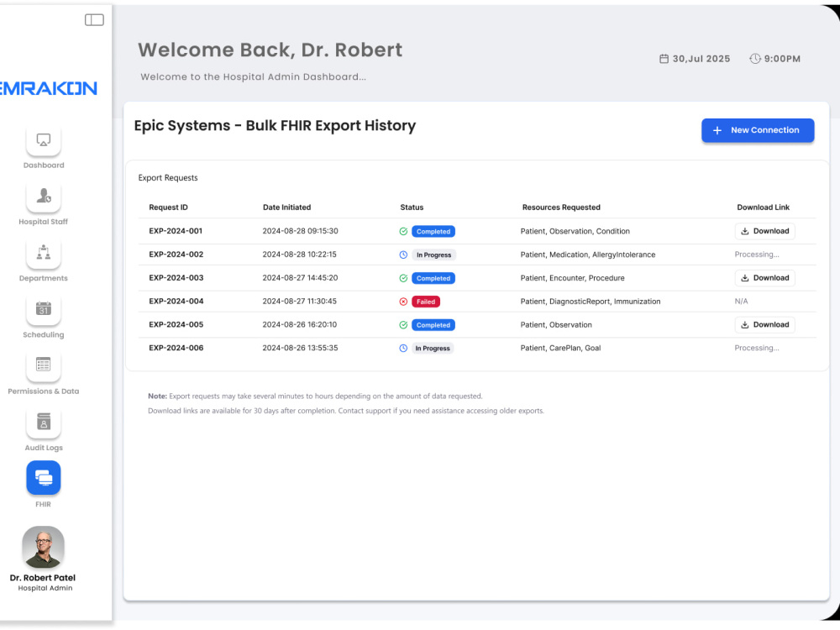Click the Epic Systems export history heading
Viewport: 840px width, 630px height.
pos(275,125)
